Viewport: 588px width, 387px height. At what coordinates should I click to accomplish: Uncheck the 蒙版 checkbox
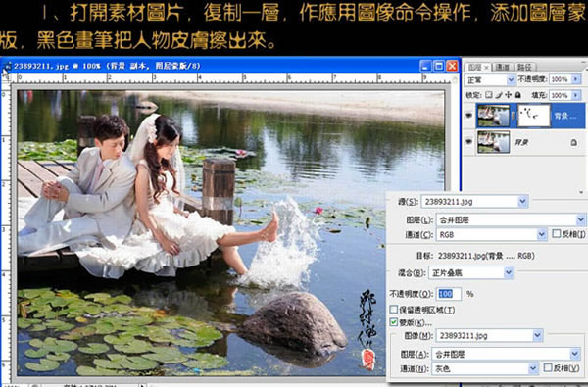point(393,322)
